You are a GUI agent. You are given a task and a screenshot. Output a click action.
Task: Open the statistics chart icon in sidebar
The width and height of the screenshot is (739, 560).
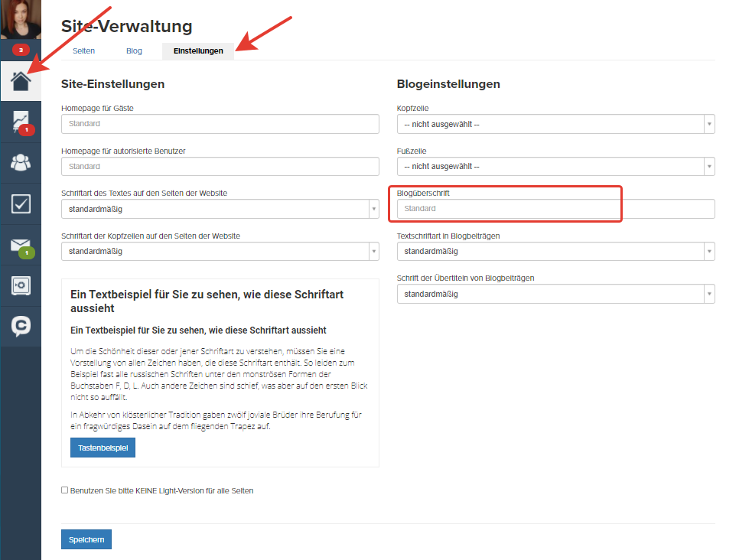pyautogui.click(x=21, y=122)
